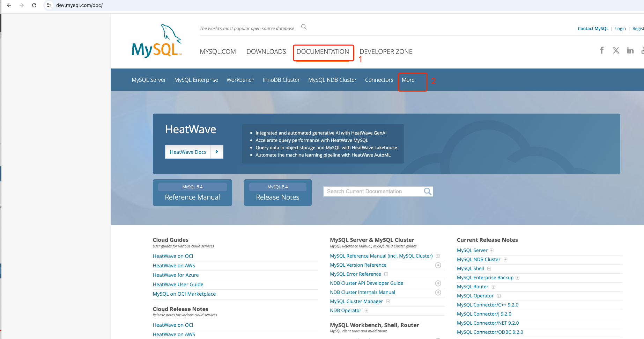
Task: Open site information icon in address bar
Action: click(x=49, y=5)
